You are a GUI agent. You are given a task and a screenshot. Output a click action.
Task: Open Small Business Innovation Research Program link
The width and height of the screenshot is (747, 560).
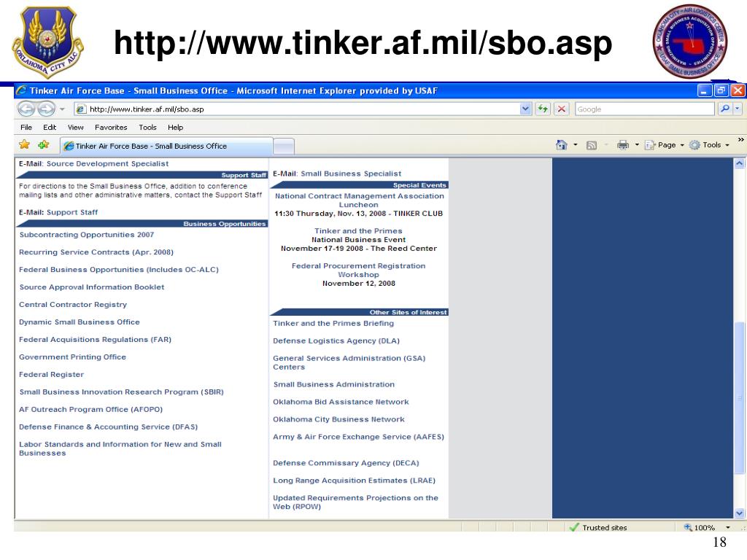(x=122, y=392)
